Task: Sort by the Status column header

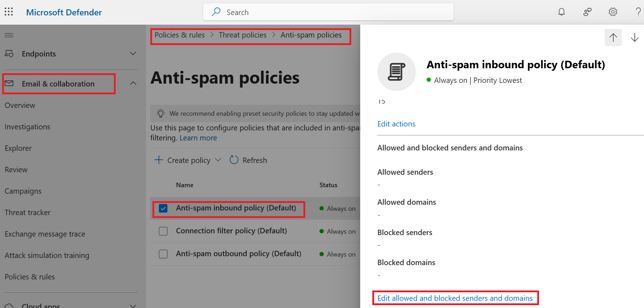Action: pos(328,185)
